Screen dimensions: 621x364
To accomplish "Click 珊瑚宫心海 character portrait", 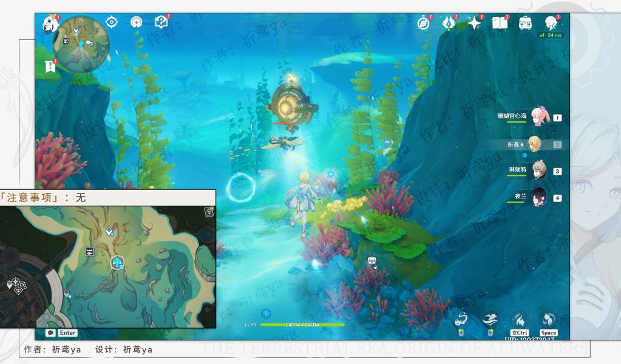I will [x=540, y=116].
